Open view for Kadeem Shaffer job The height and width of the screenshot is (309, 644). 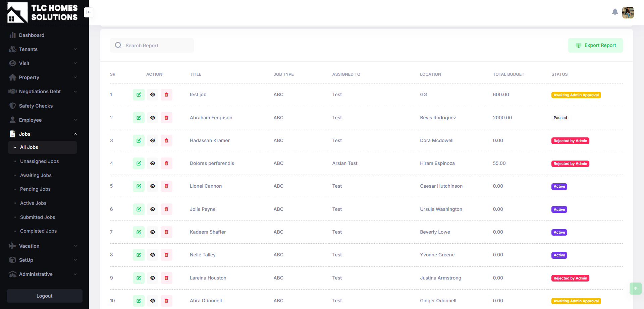point(153,232)
